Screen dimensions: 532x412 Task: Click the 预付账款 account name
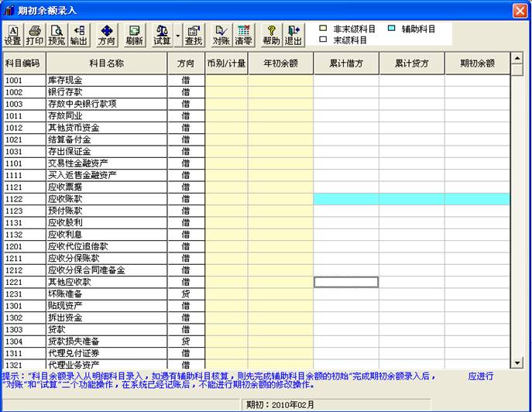click(x=65, y=211)
